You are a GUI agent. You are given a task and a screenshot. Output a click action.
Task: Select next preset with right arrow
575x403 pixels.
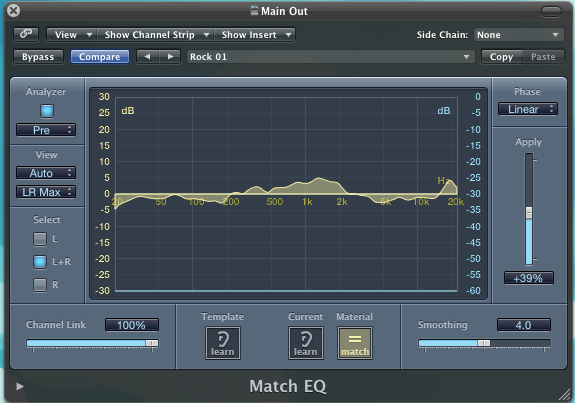coord(170,57)
